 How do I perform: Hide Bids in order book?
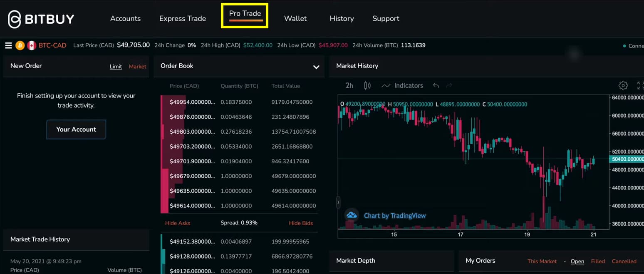pyautogui.click(x=301, y=223)
